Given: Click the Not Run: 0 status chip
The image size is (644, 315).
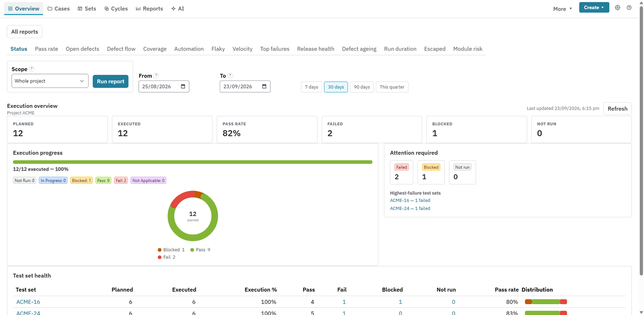Looking at the screenshot, I should 25,181.
